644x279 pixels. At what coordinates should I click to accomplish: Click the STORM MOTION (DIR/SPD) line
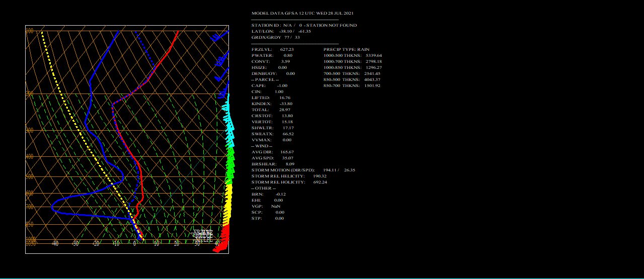click(x=303, y=170)
